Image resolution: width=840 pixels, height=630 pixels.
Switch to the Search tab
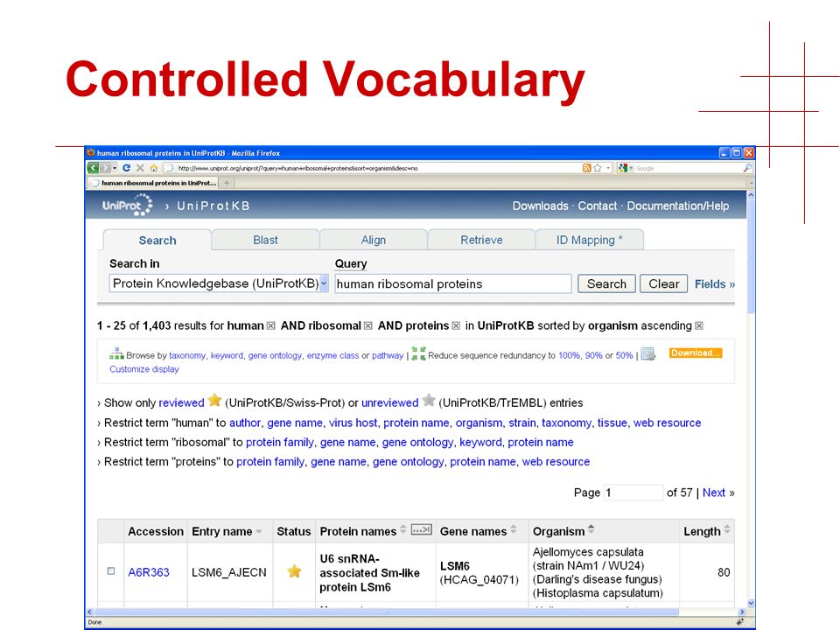(157, 241)
